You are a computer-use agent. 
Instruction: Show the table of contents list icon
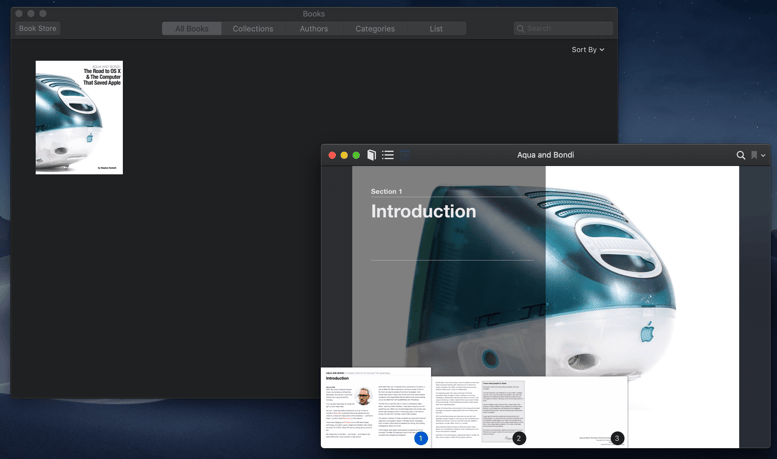[388, 155]
